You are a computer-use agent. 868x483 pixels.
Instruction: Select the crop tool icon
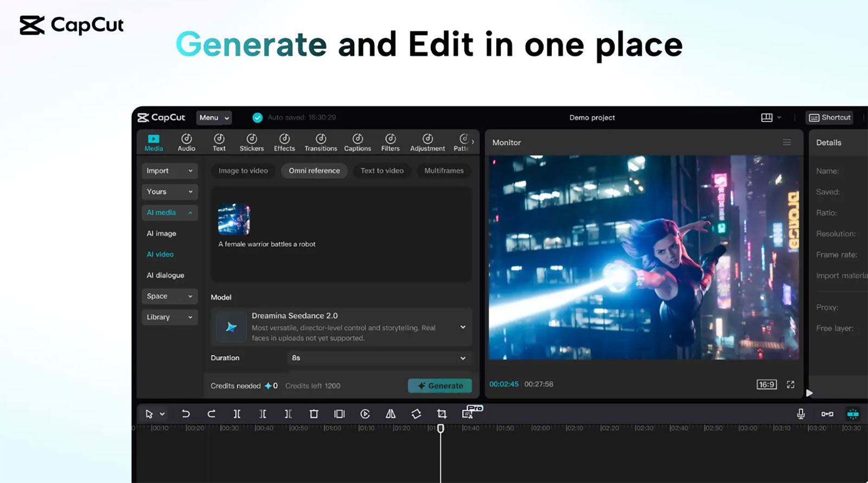[442, 414]
